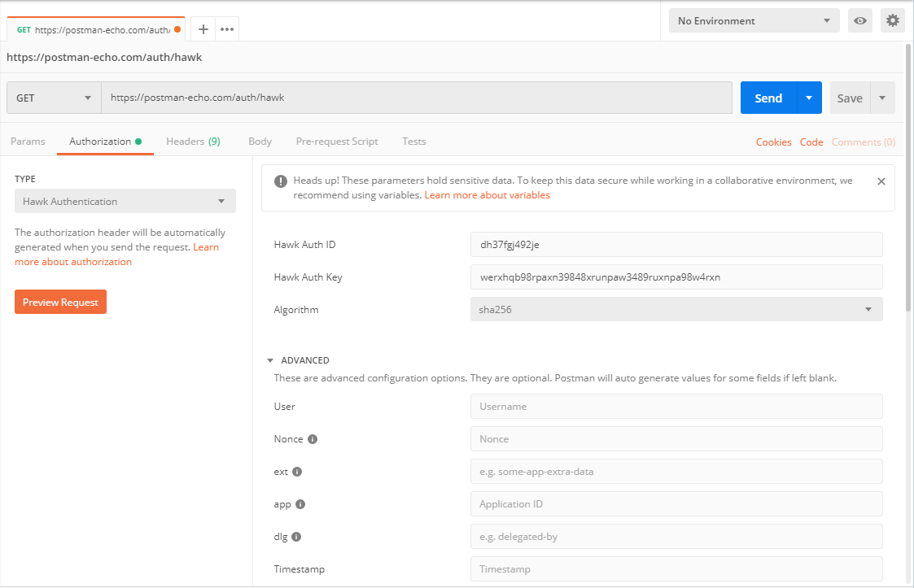Click the app Application ID field
This screenshot has width=914, height=588.
pos(676,505)
